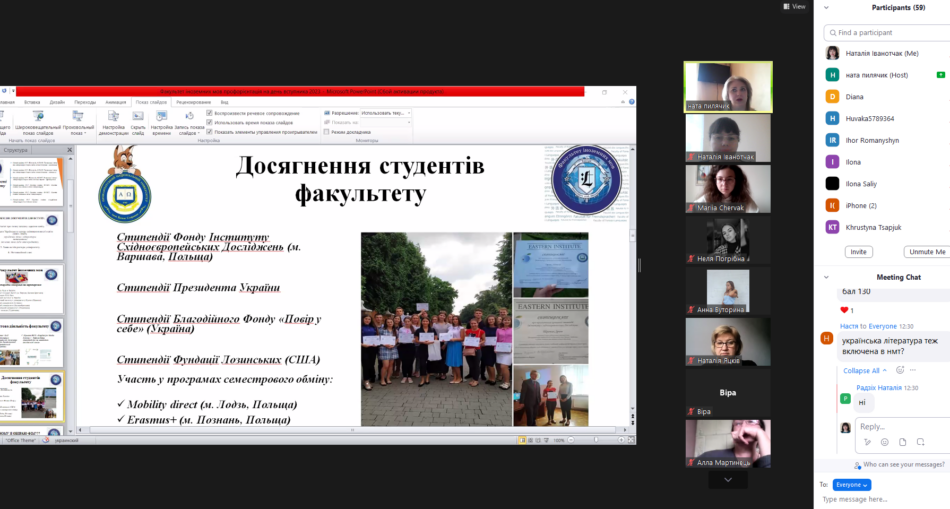Open the Everyone recipient dropdown
This screenshot has width=950, height=509.
tap(851, 484)
